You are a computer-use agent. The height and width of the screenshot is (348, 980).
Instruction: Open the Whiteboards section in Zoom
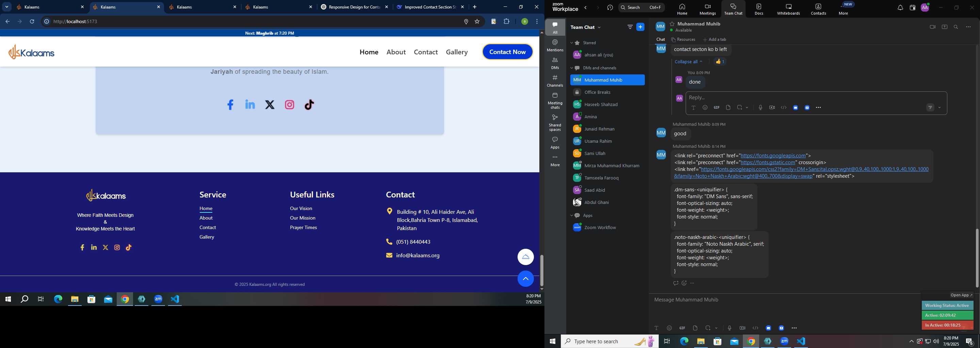pyautogui.click(x=789, y=9)
